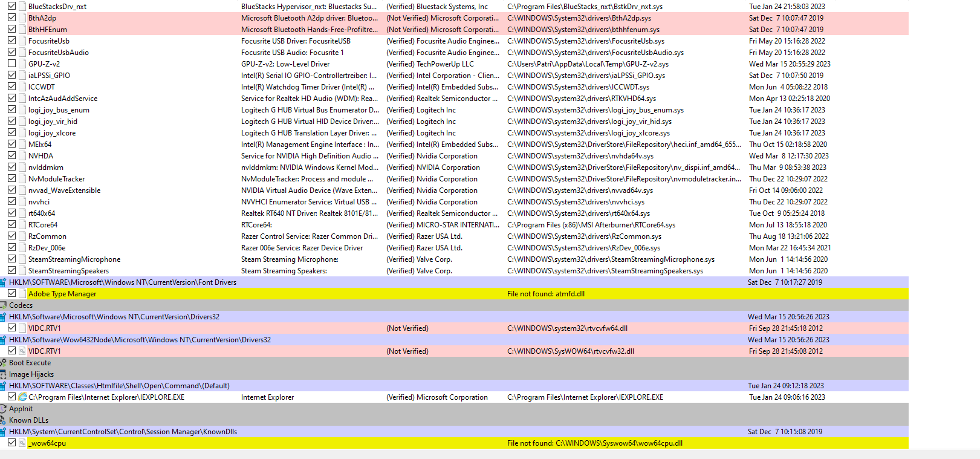
Task: Click the registry icon of the Htmlfile Shell Open Command key
Action: [x=3, y=386]
